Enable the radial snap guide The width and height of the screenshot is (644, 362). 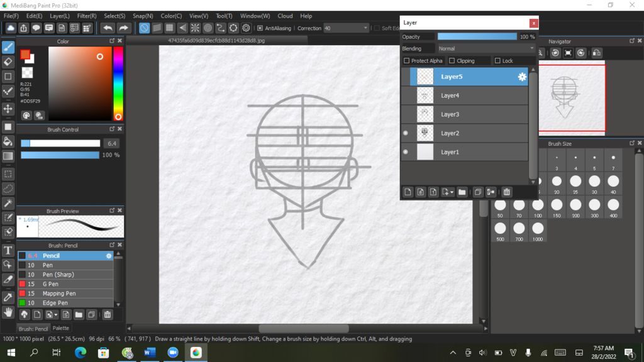click(x=195, y=28)
